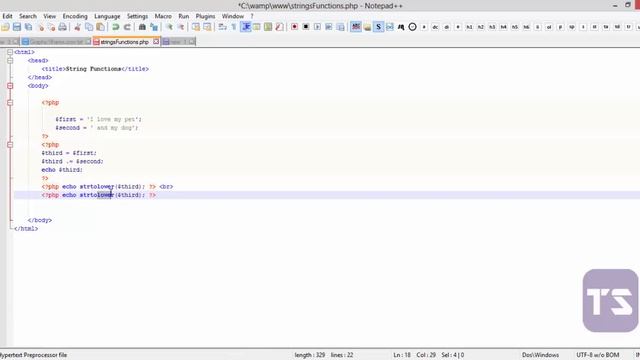Collapse the body tag fold marker

pos(10,86)
